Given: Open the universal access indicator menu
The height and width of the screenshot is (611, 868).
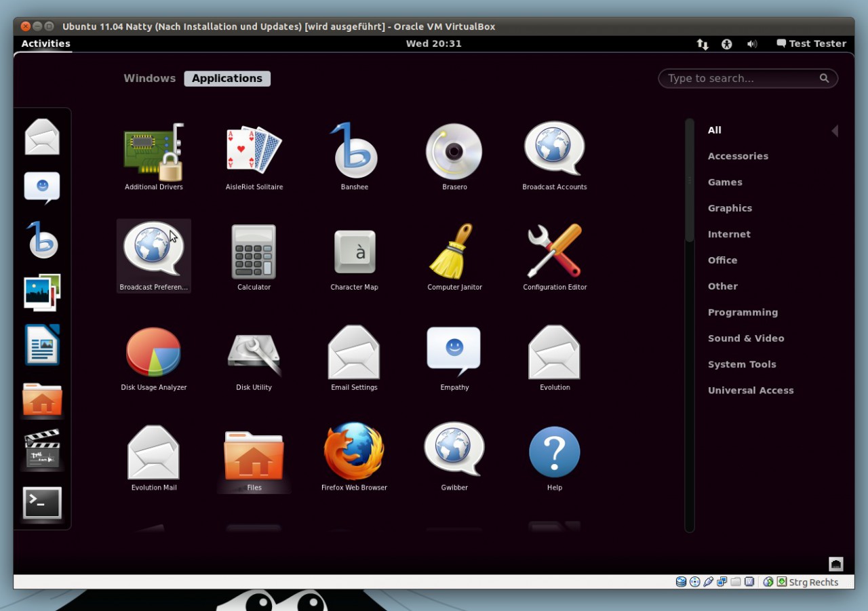Looking at the screenshot, I should [x=727, y=44].
